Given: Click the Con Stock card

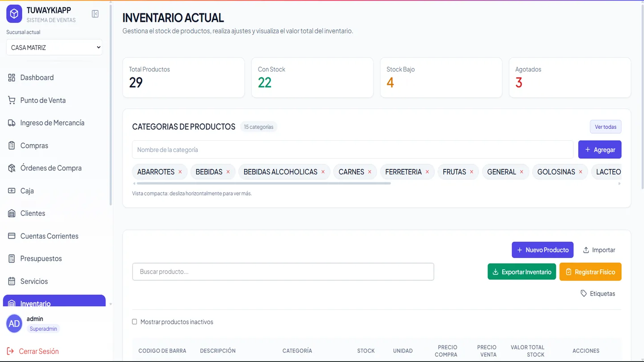Looking at the screenshot, I should (312, 77).
